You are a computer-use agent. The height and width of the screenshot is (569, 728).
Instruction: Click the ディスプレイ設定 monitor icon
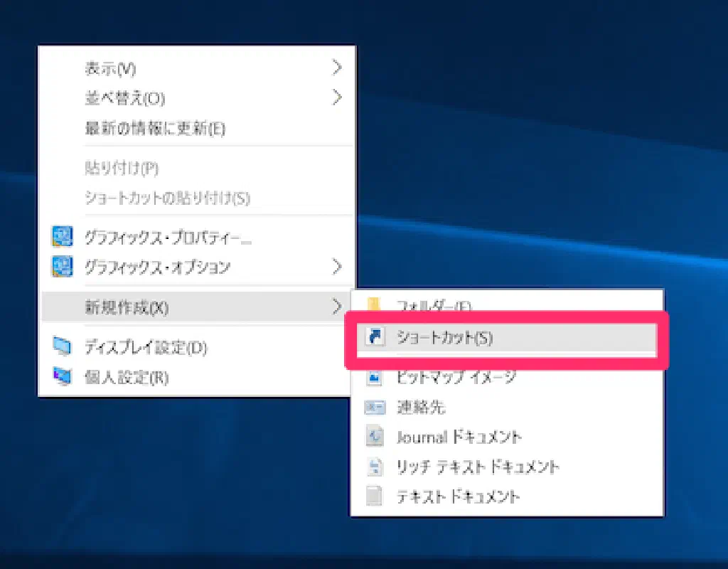(63, 347)
